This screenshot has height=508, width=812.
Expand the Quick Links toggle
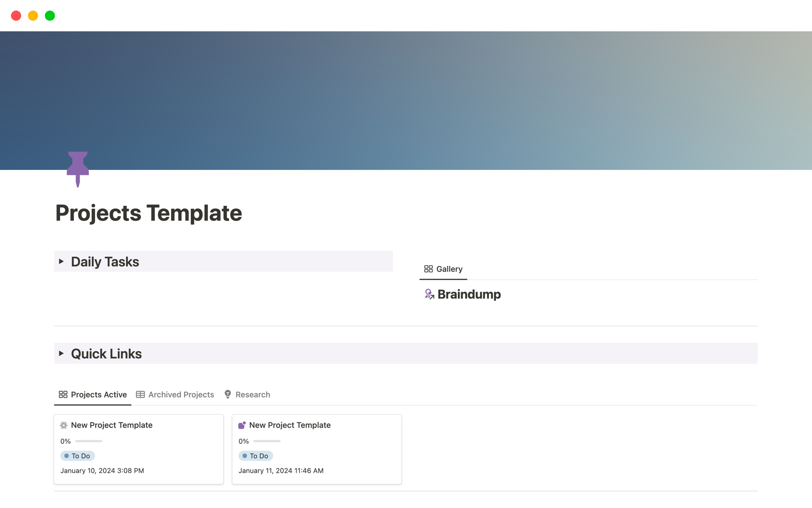(x=61, y=353)
